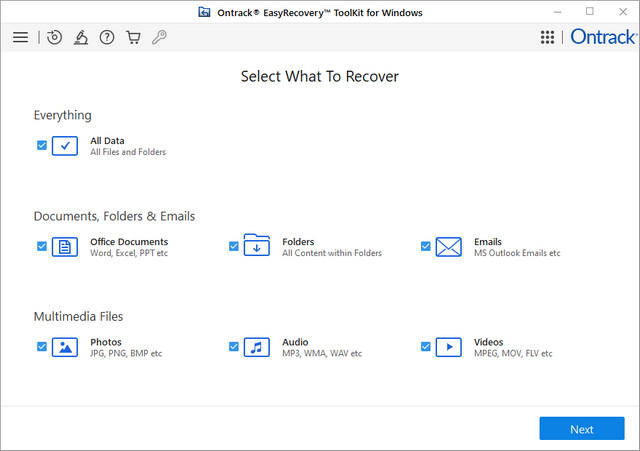
Task: Click the shopping cart buy icon
Action: [132, 37]
